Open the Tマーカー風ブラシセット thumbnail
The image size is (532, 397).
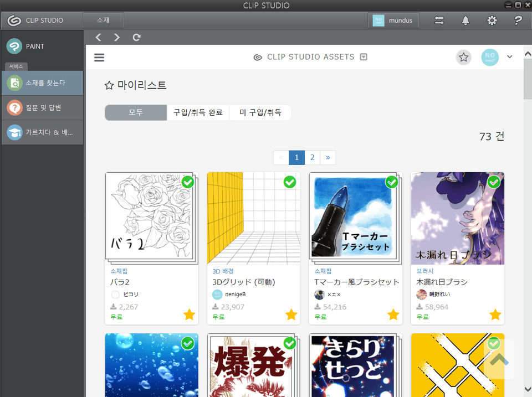coord(355,218)
